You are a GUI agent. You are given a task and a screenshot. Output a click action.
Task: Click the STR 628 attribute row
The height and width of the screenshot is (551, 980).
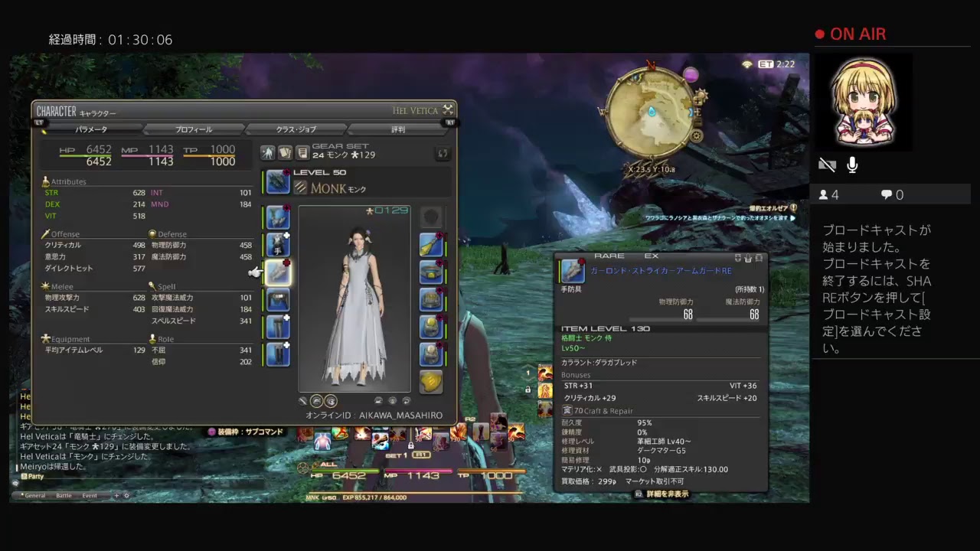coord(95,193)
